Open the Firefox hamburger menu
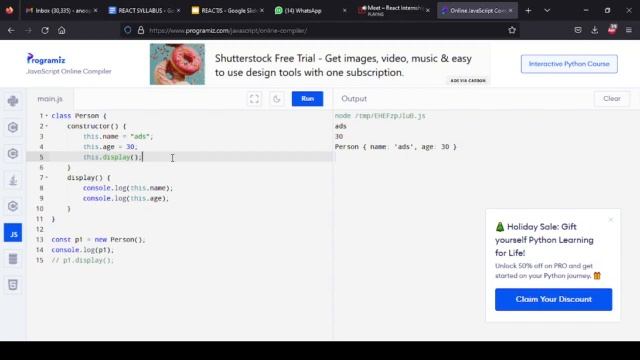 tap(629, 30)
